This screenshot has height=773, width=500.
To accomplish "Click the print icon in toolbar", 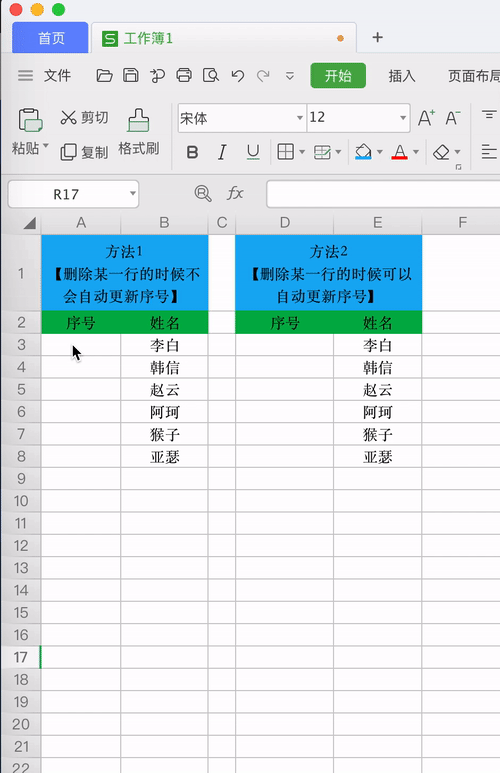I will (184, 75).
